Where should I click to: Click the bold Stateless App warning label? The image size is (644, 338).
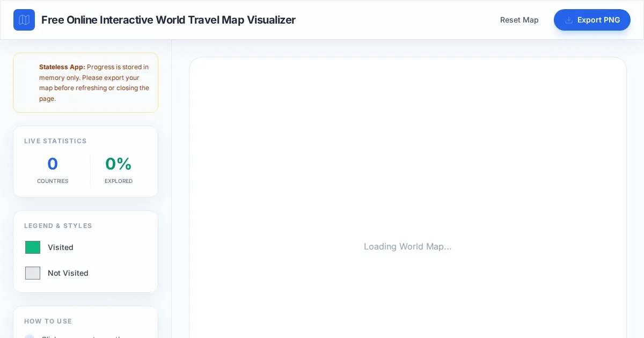click(62, 67)
